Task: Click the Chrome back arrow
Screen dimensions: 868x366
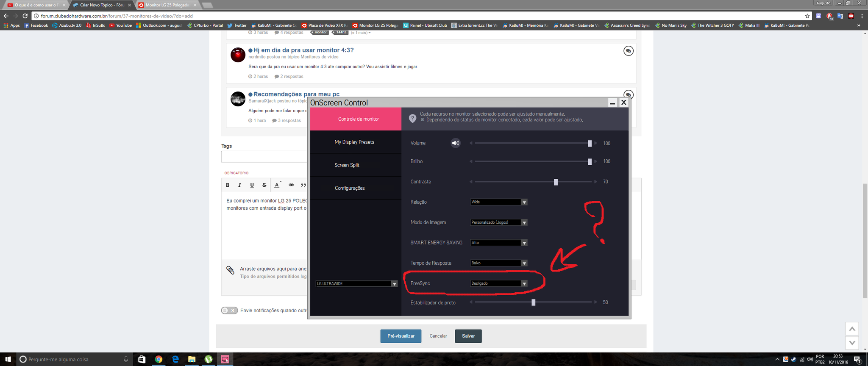Action: click(x=6, y=16)
